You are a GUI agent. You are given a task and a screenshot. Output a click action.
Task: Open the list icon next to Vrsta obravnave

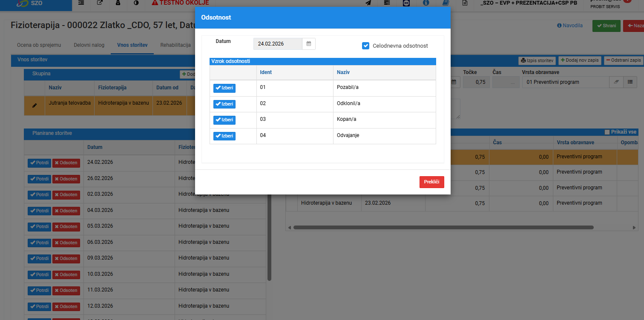point(630,82)
